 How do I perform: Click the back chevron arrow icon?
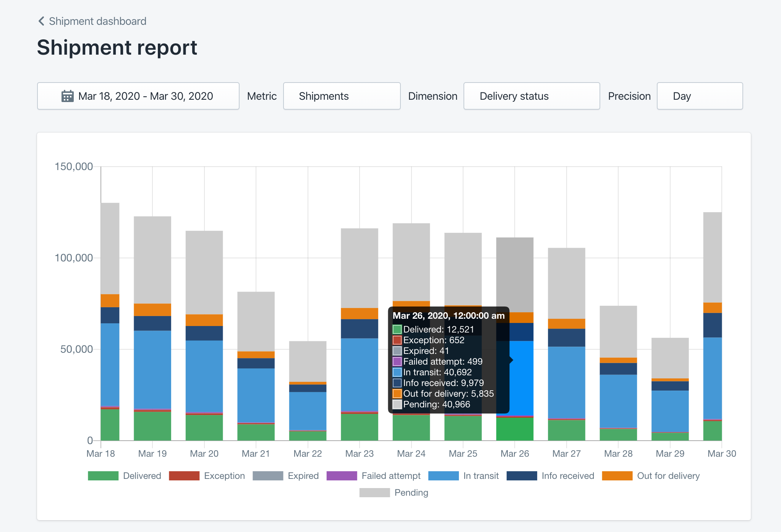pos(41,21)
